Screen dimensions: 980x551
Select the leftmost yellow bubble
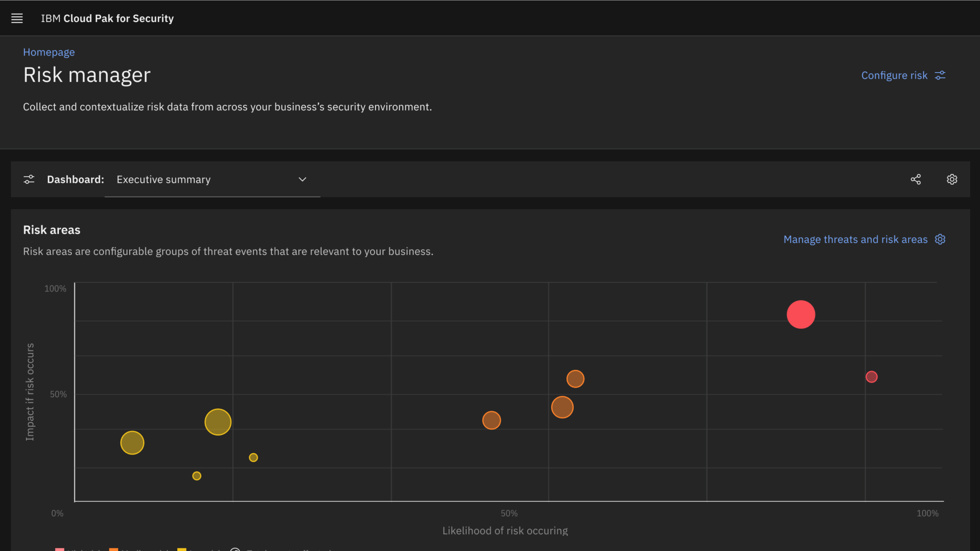click(x=132, y=443)
